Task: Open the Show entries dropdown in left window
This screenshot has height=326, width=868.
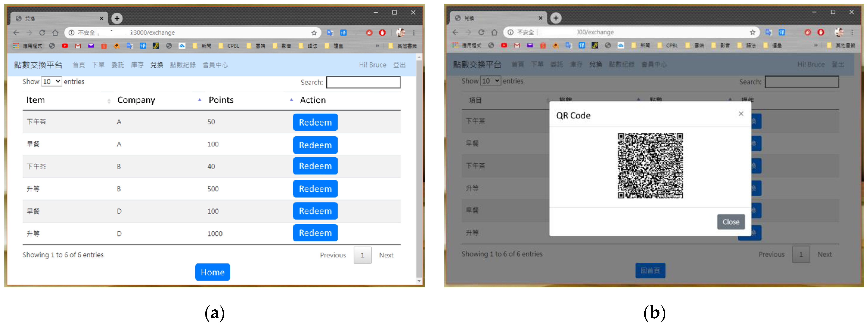Action: tap(51, 81)
